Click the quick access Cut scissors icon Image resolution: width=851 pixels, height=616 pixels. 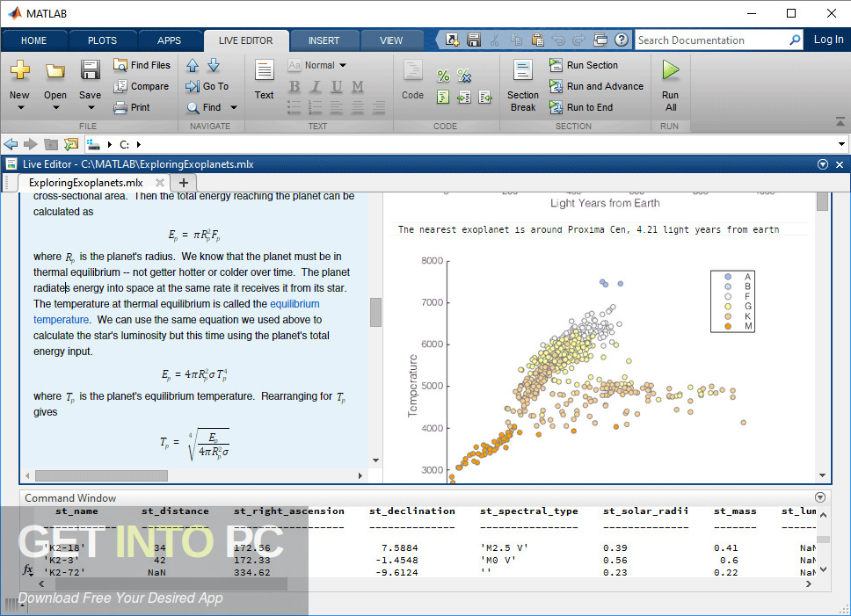[x=494, y=40]
